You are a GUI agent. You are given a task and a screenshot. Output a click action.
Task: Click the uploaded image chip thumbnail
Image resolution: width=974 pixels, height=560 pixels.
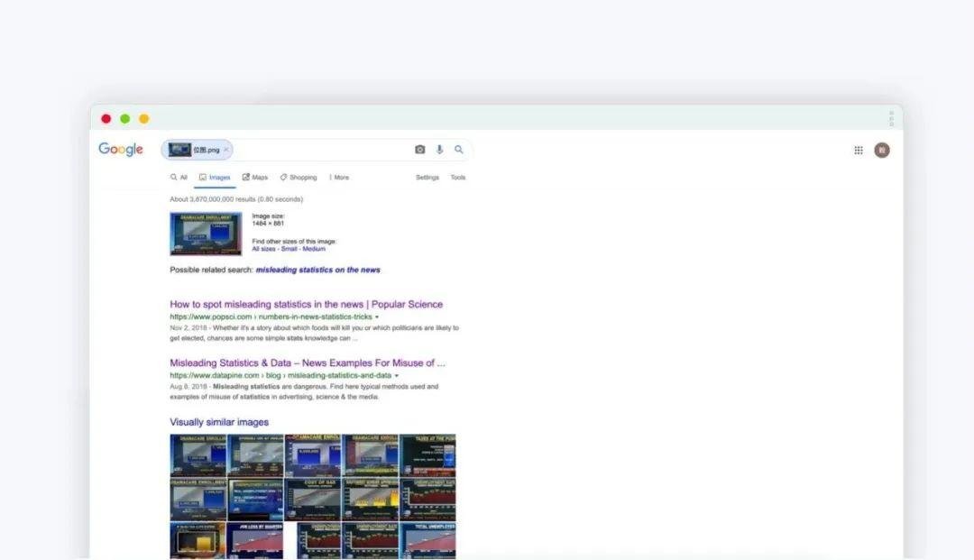pyautogui.click(x=179, y=150)
